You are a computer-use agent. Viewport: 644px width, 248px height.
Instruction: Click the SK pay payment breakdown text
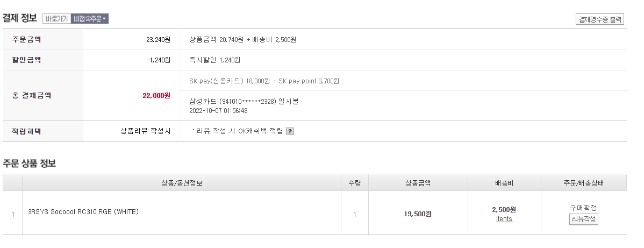pos(264,81)
